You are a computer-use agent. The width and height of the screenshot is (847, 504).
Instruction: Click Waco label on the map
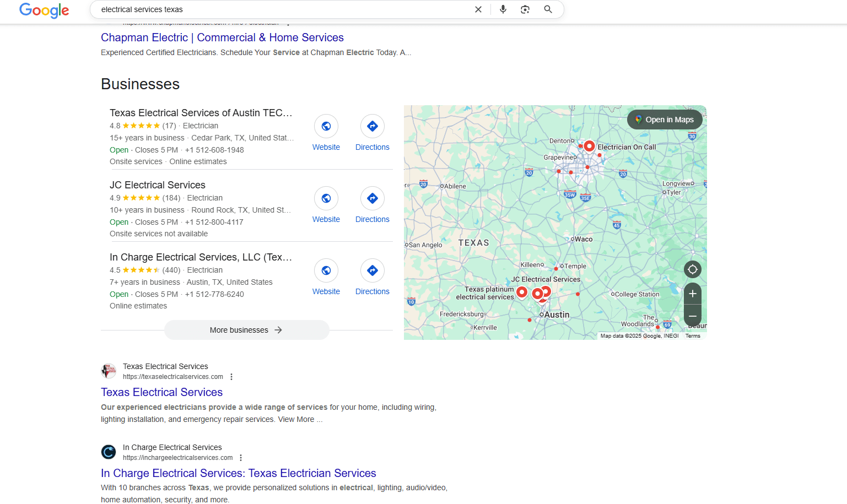click(584, 239)
